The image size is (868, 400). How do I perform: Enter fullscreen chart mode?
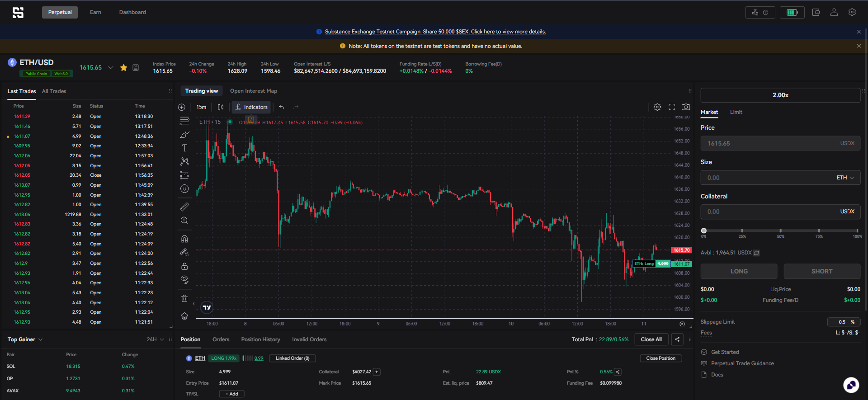672,107
